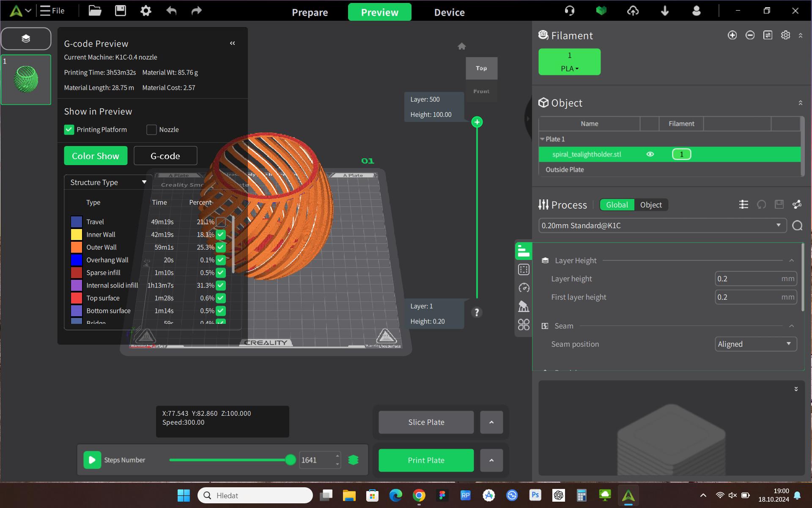This screenshot has width=812, height=508.
Task: Click the Outer Wall orange color swatch
Action: (x=77, y=247)
